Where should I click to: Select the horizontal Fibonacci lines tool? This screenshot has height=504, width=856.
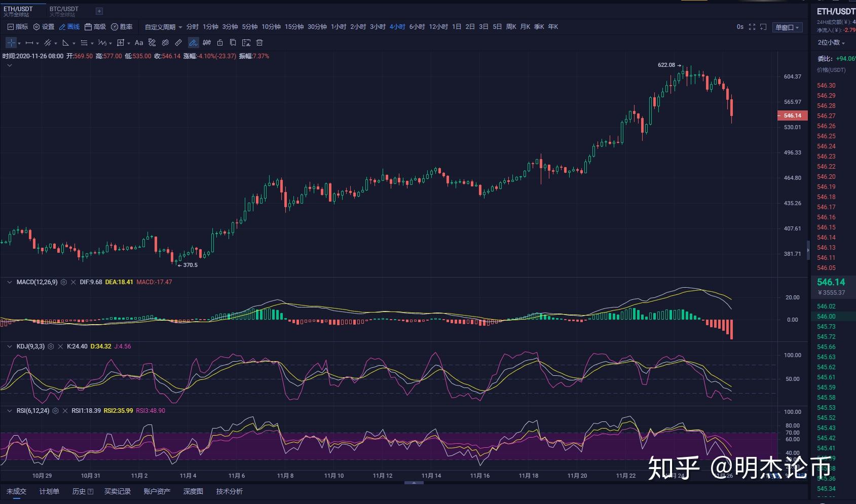84,43
